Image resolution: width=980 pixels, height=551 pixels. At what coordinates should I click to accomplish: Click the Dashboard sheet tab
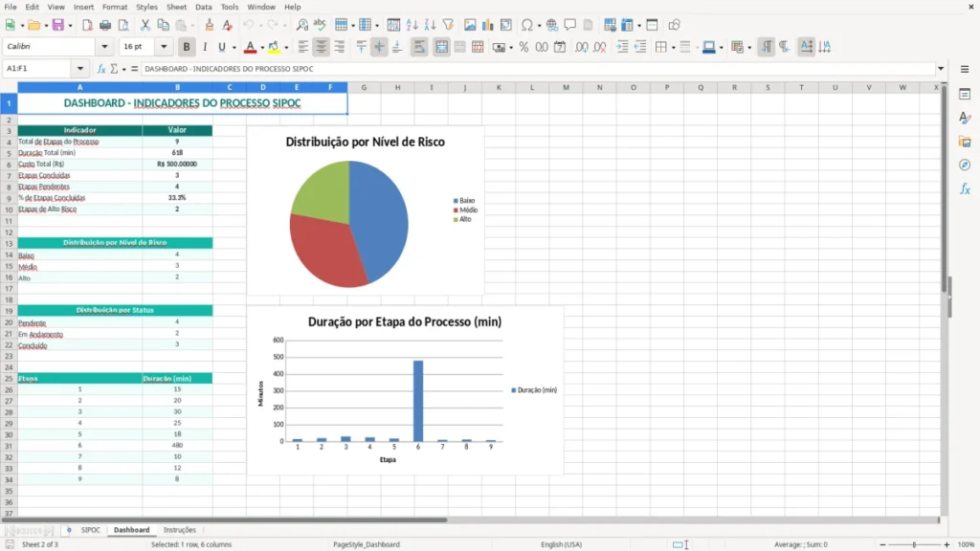(x=131, y=530)
